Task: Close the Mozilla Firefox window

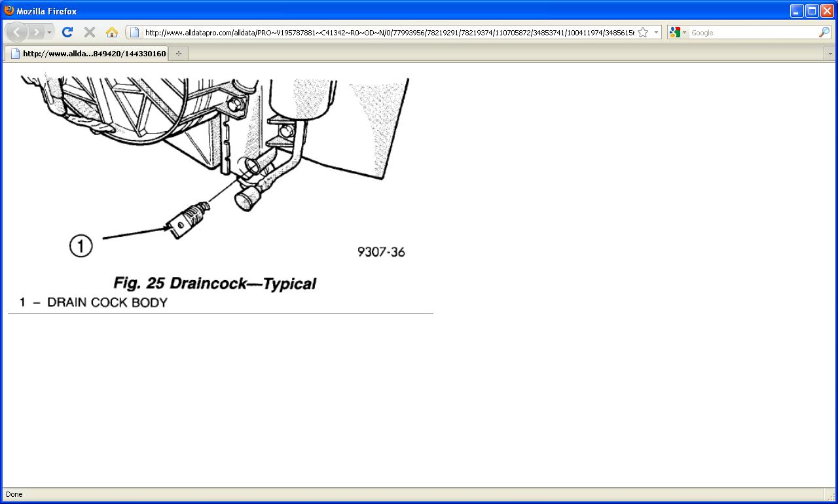Action: click(827, 10)
